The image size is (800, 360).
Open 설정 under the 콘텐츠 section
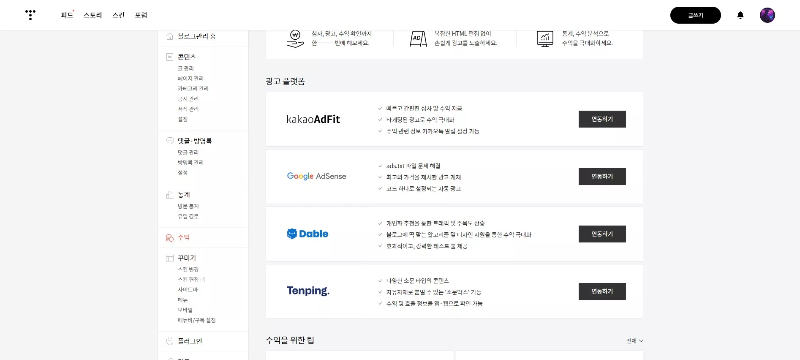pos(182,119)
